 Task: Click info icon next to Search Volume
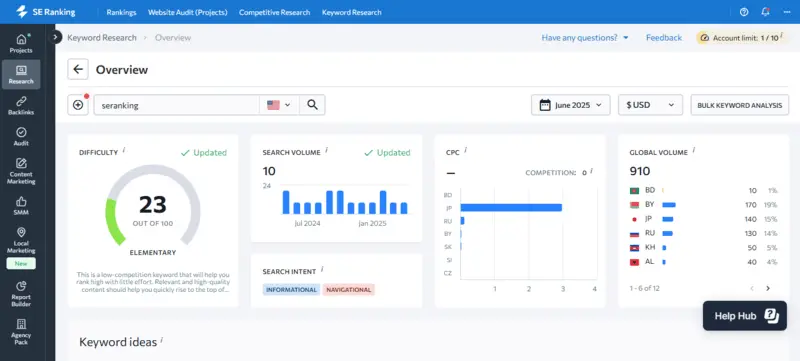(327, 151)
